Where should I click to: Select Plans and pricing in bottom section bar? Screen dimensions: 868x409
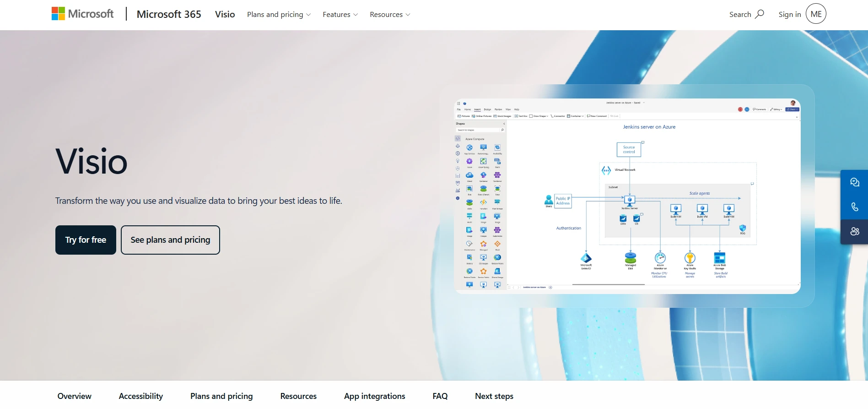tap(221, 396)
